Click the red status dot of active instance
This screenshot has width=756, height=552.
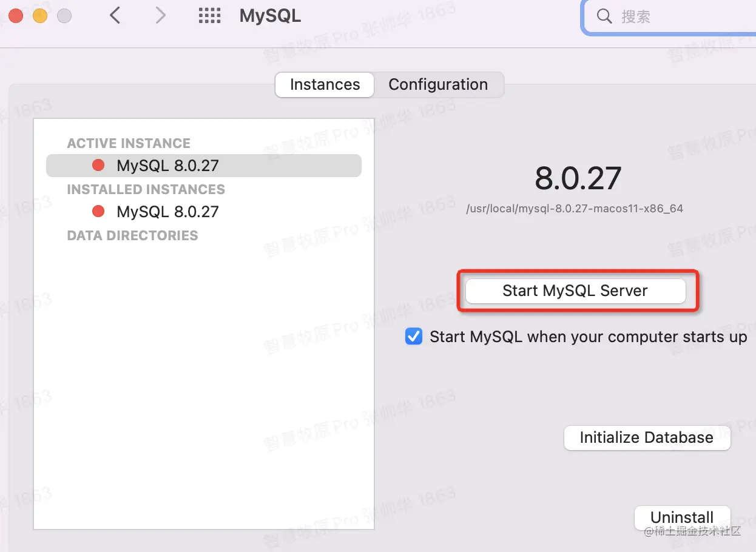(x=98, y=165)
